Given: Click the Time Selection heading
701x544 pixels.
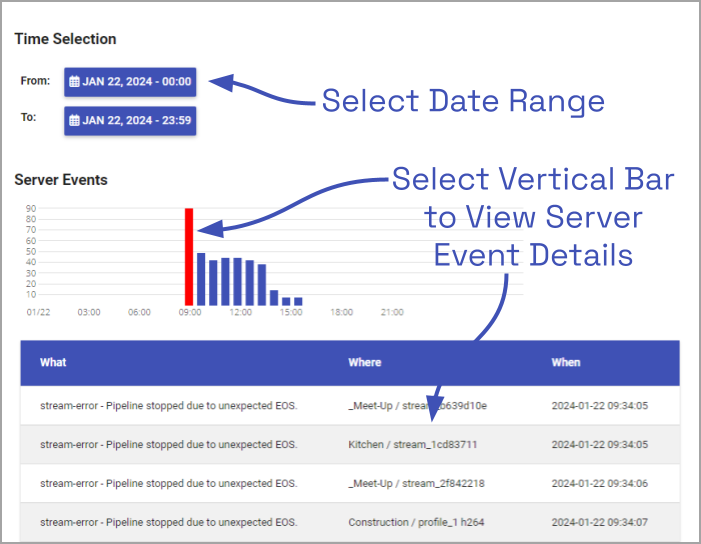Looking at the screenshot, I should tap(65, 39).
